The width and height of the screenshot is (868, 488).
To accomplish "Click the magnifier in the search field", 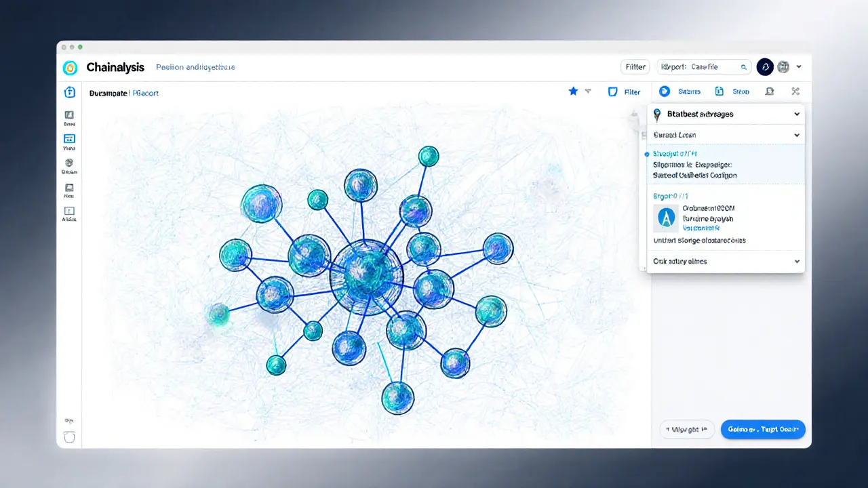I will pos(744,67).
